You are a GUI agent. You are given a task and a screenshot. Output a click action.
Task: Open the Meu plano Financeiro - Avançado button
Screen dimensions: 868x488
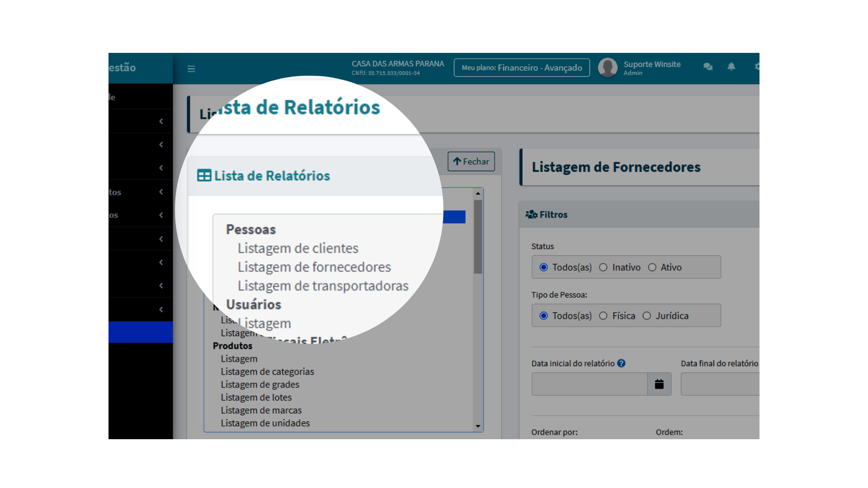[x=522, y=68]
